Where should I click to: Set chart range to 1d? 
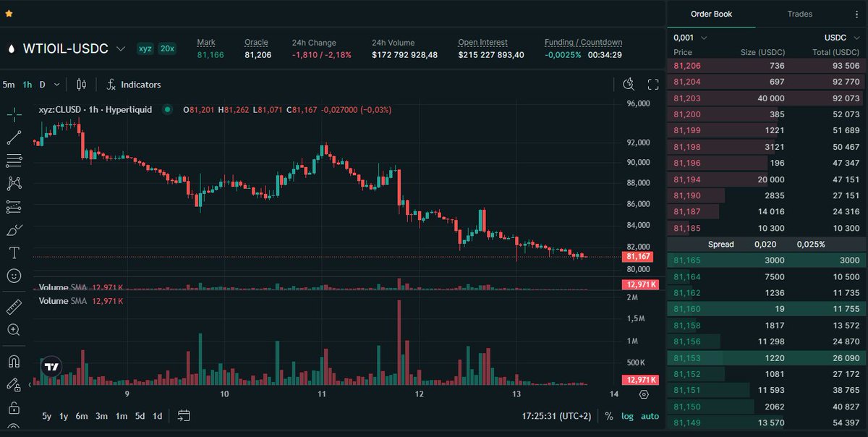click(157, 416)
